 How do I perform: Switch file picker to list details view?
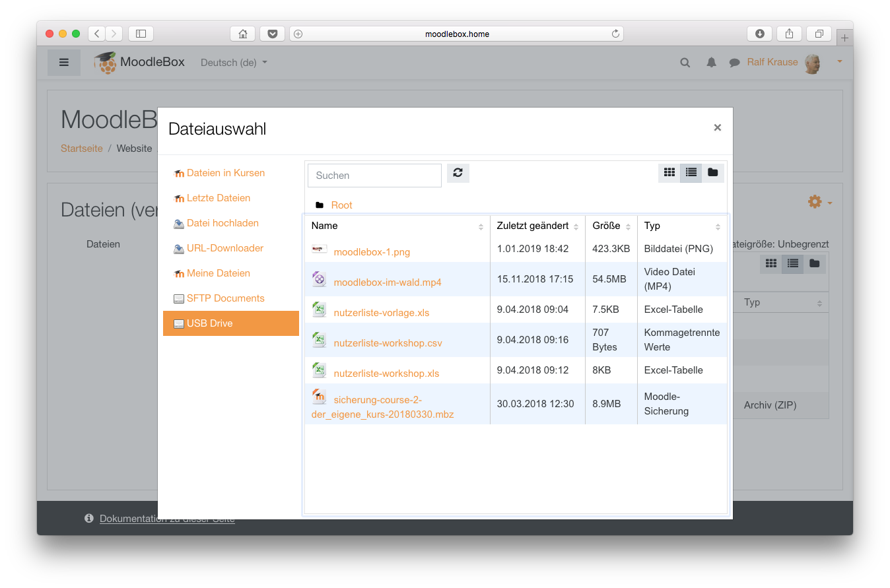pos(691,173)
